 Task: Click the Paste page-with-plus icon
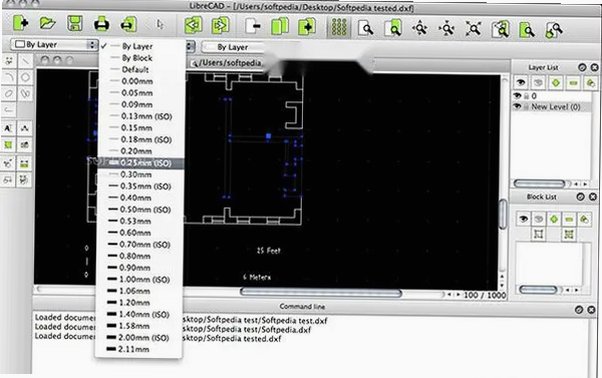coord(307,26)
